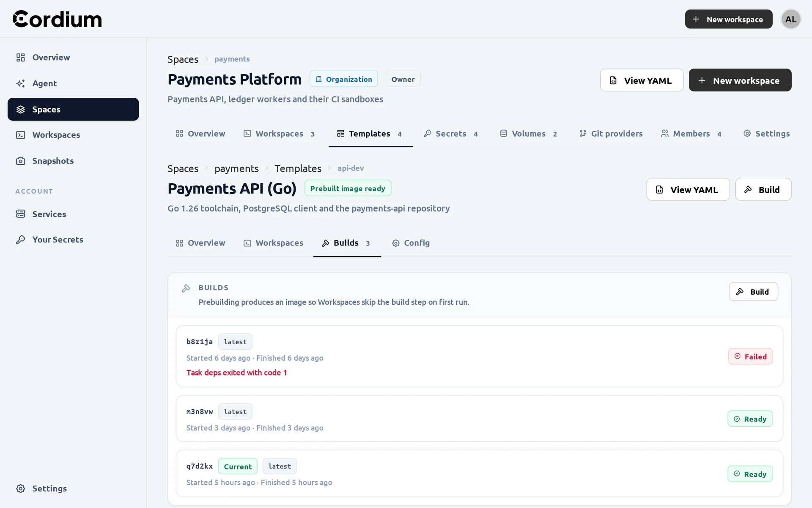Open space Settings tab
This screenshot has height=508, width=812.
click(766, 134)
